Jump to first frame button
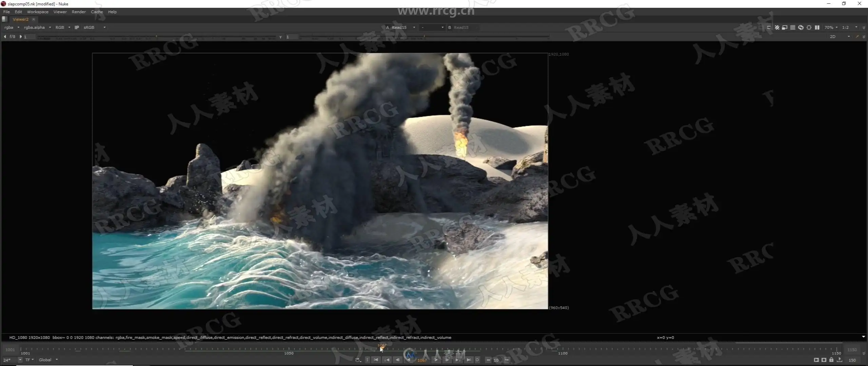868x366 pixels. (376, 360)
